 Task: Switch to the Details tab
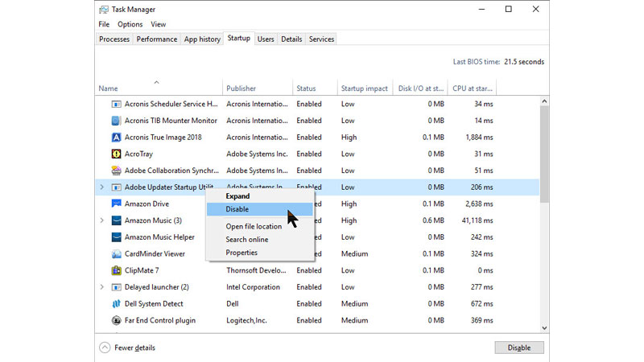[x=291, y=39]
